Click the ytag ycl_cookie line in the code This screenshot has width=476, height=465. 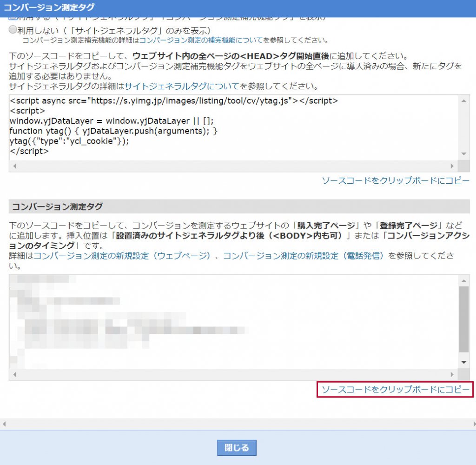[69, 141]
